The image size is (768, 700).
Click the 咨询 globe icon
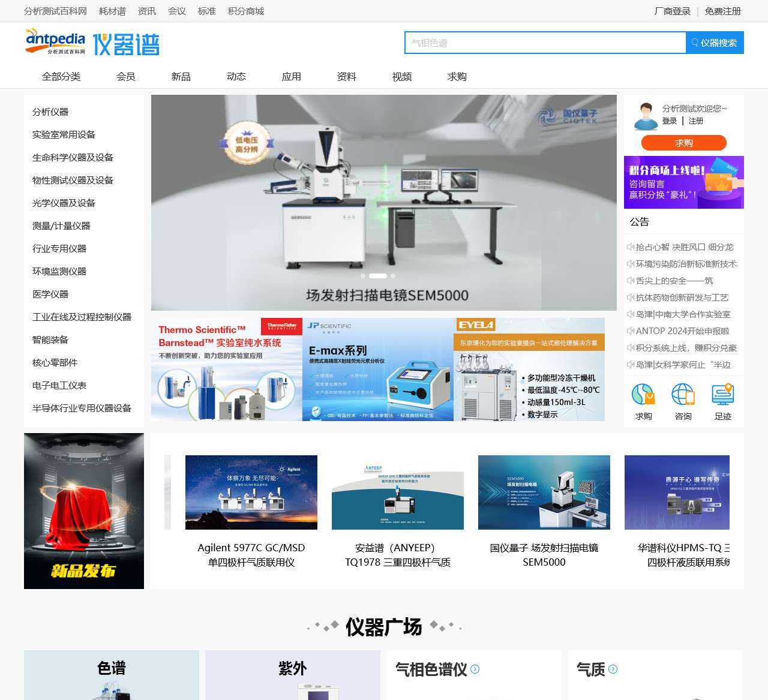point(683,395)
